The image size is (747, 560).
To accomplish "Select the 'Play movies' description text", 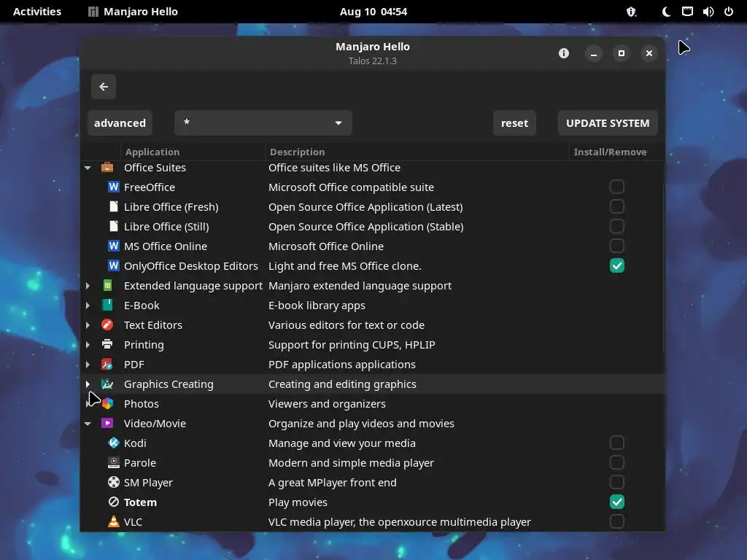I will (x=298, y=502).
